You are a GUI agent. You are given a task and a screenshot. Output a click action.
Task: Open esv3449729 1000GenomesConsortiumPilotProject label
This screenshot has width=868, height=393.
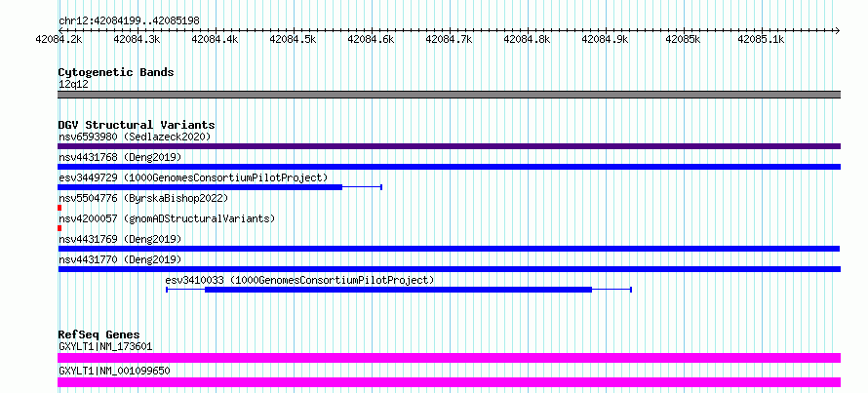pos(193,177)
